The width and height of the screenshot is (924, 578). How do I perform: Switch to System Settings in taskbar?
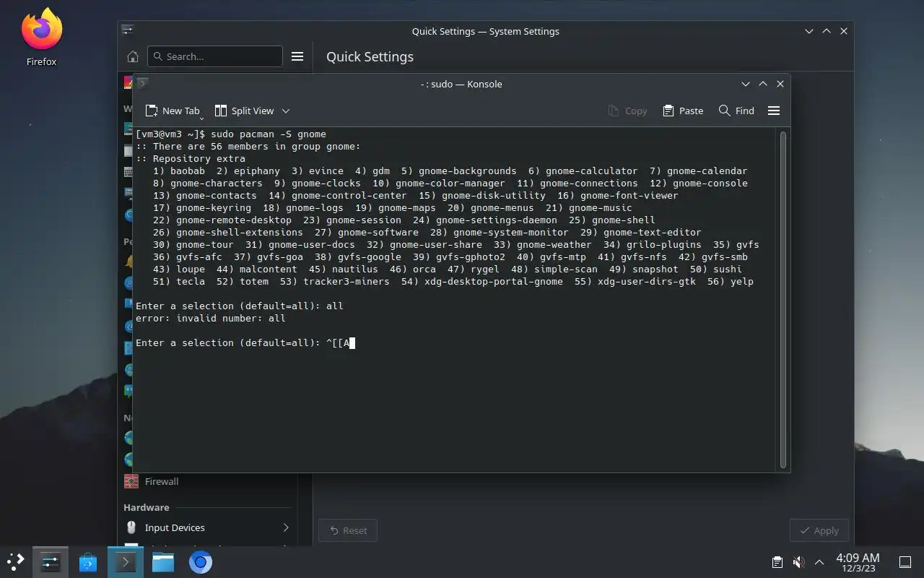pyautogui.click(x=51, y=561)
